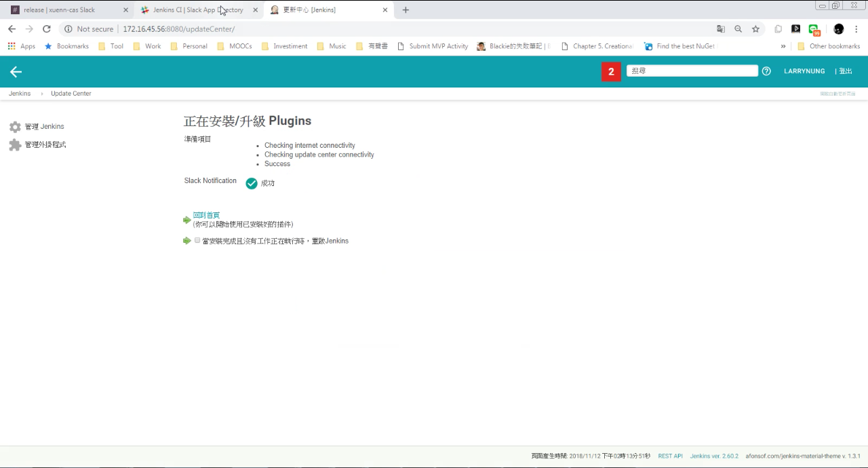Open 管理 Jenkins sidebar link
Screen dimensions: 868x468
coord(44,127)
